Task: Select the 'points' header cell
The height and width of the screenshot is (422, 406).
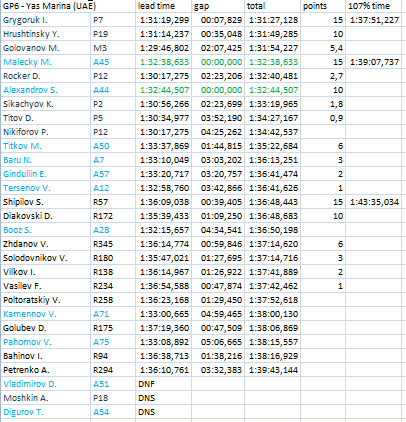Action: point(323,6)
